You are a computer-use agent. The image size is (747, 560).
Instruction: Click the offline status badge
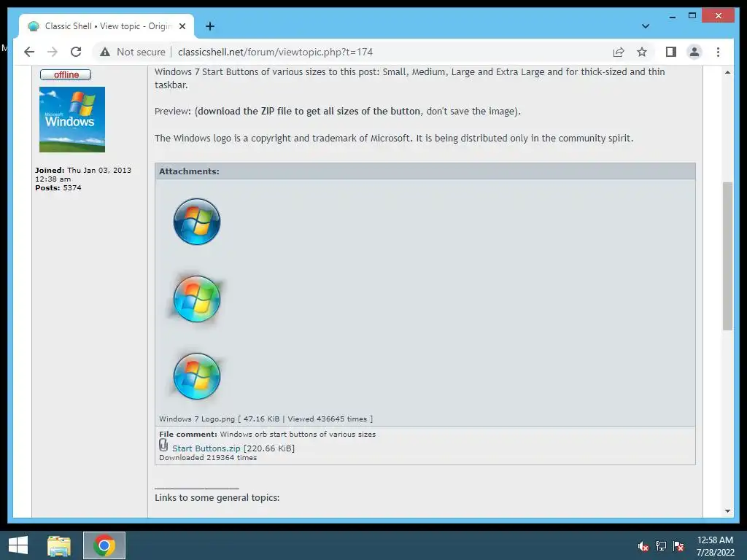click(x=66, y=75)
